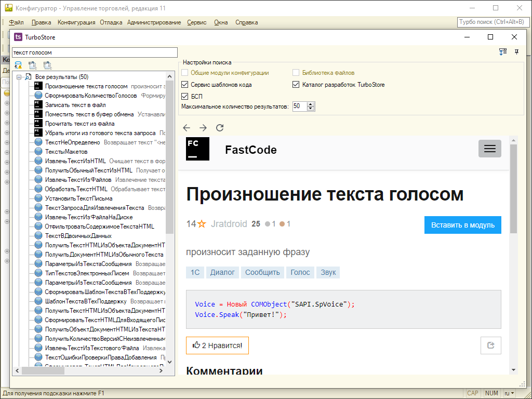Click the database update icon below the search field
The height and width of the screenshot is (399, 532).
coord(17,64)
